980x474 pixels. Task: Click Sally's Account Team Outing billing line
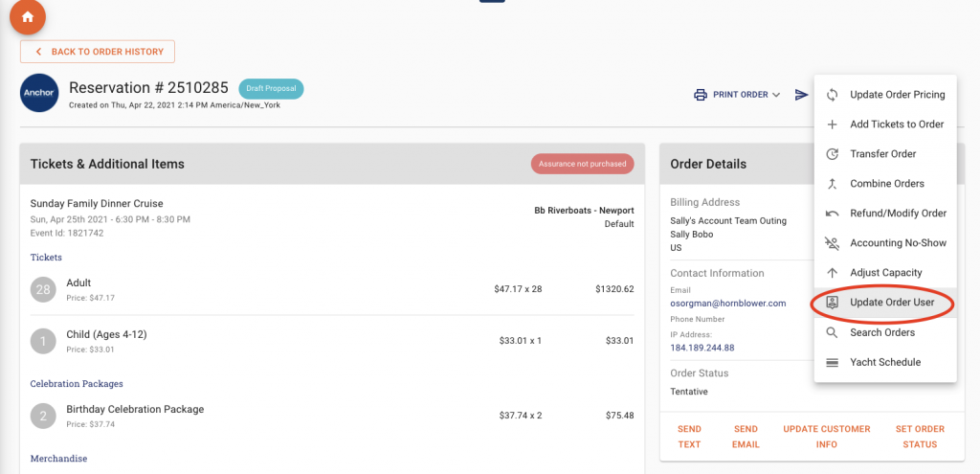click(728, 221)
